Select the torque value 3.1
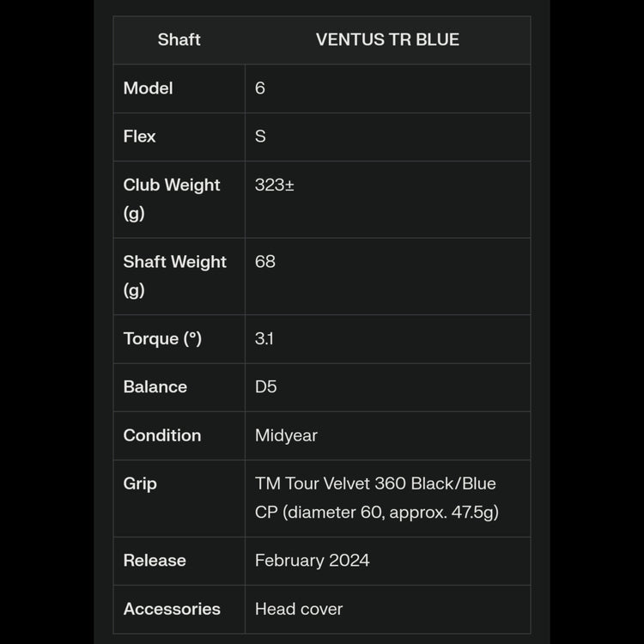This screenshot has width=644, height=644. 264,338
